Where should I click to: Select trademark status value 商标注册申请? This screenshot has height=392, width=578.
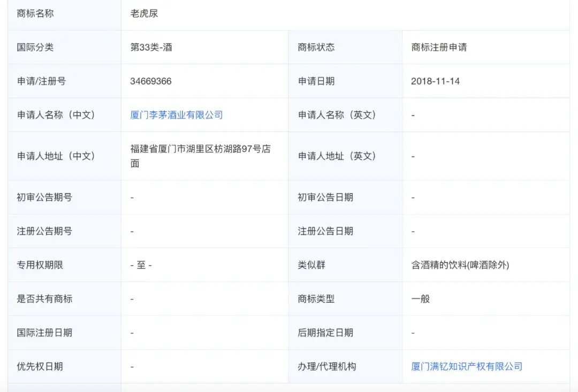click(439, 48)
